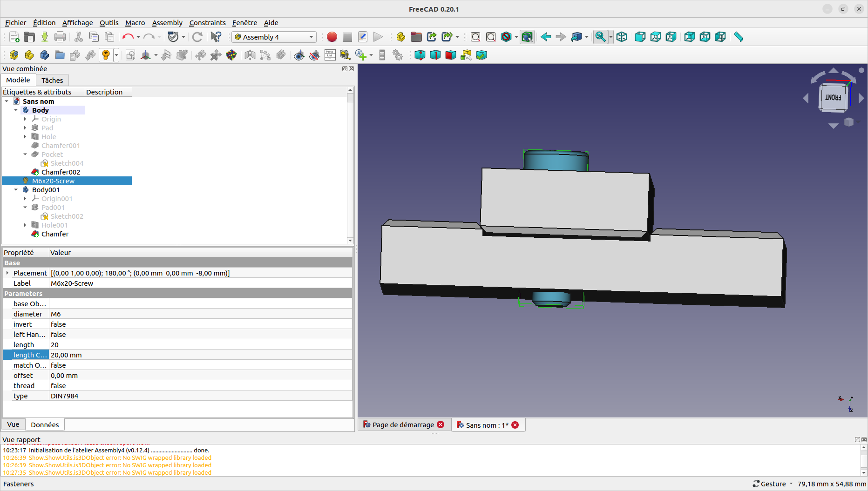Expand the Placement property row
Viewport: 868px width, 491px height.
(7, 273)
